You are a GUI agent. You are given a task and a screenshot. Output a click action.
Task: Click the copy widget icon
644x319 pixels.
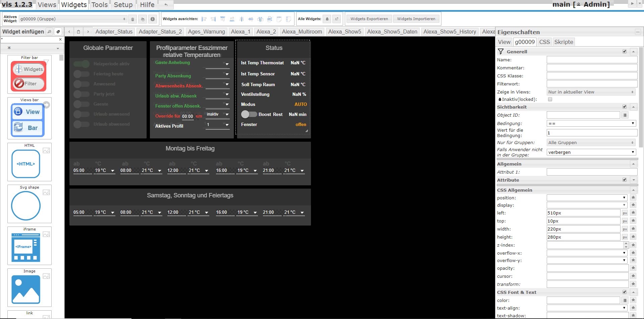(143, 19)
